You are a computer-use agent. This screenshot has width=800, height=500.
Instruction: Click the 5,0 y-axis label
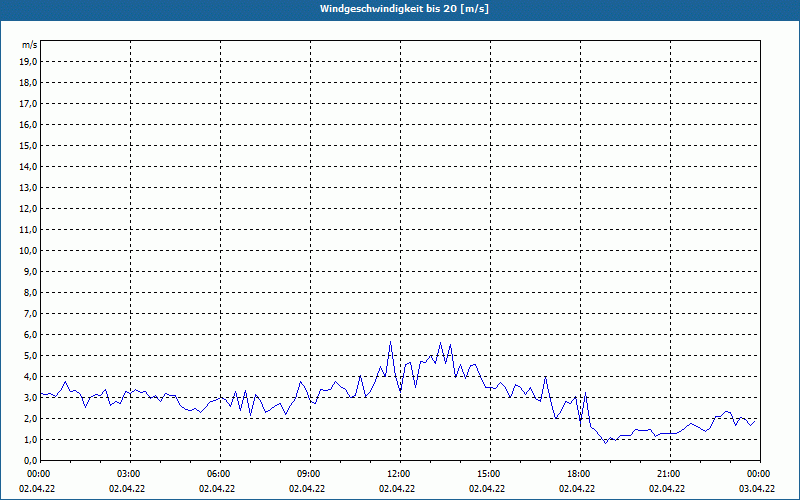click(x=30, y=356)
